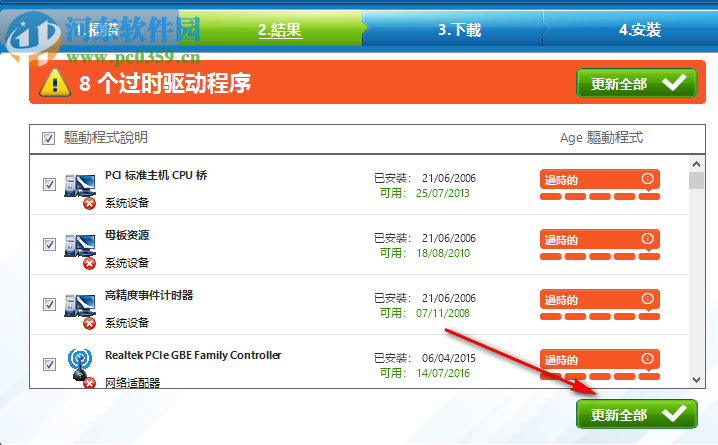Click the bottom 更新全部 button below the driver list
Viewport: 718px width, 445px height.
[x=636, y=414]
